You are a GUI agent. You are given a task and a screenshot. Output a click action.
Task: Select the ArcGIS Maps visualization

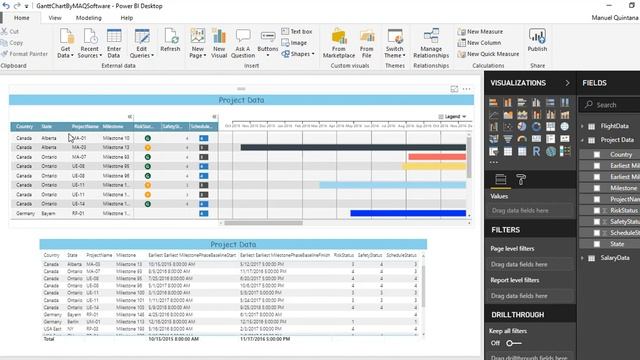pos(551,151)
